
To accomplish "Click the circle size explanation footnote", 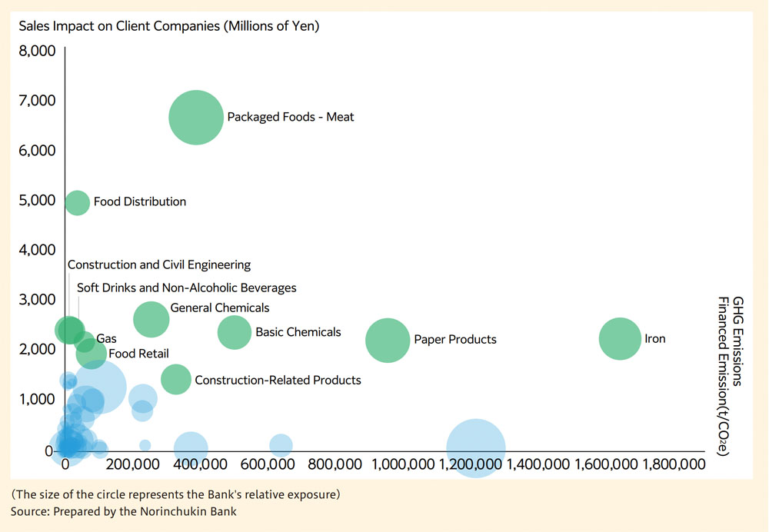I will click(176, 494).
